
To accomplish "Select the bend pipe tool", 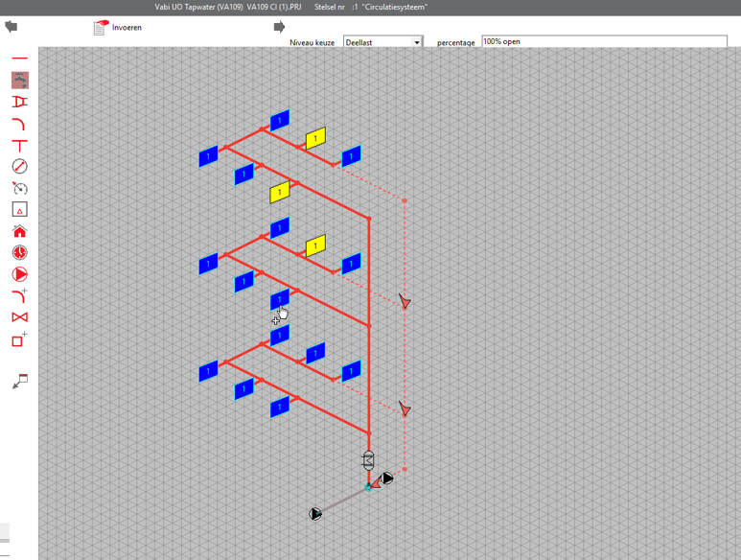I will coord(19,124).
